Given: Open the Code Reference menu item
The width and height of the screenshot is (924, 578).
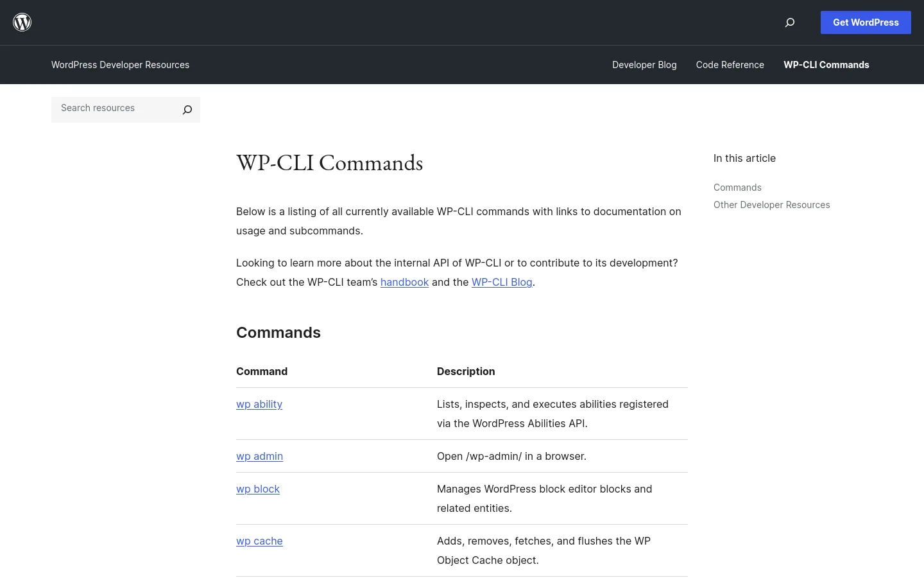Looking at the screenshot, I should tap(730, 65).
